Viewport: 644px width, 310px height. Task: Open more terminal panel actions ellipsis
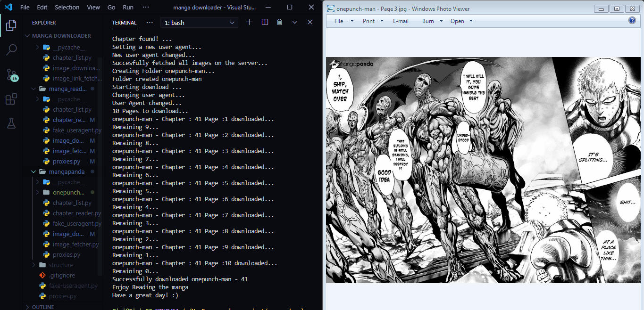[x=150, y=22]
